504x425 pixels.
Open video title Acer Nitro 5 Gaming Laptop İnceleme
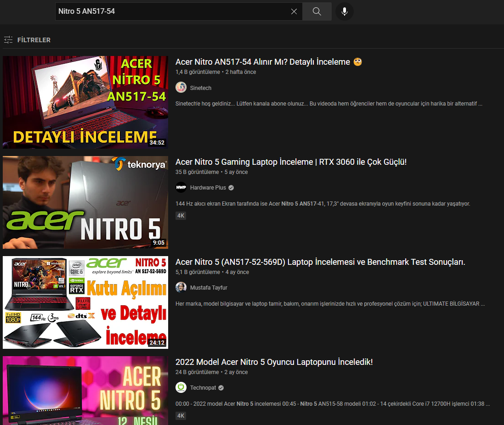pos(291,162)
